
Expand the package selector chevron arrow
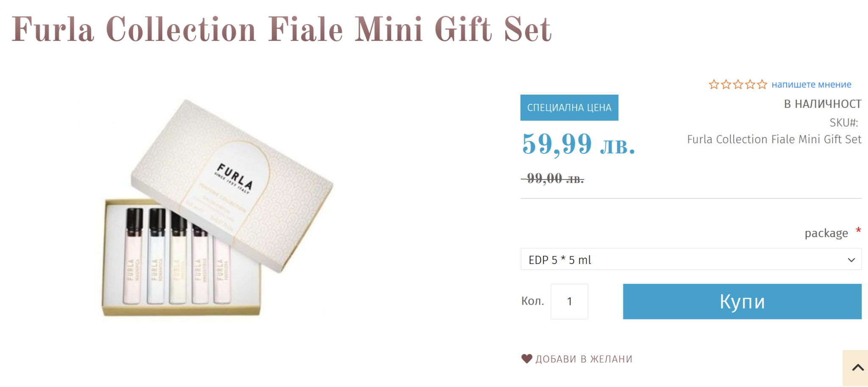pyautogui.click(x=851, y=260)
